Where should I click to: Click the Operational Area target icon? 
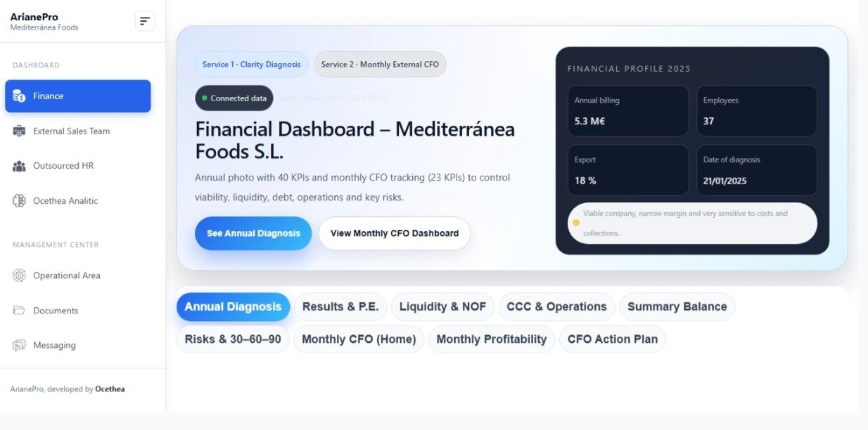[20, 275]
